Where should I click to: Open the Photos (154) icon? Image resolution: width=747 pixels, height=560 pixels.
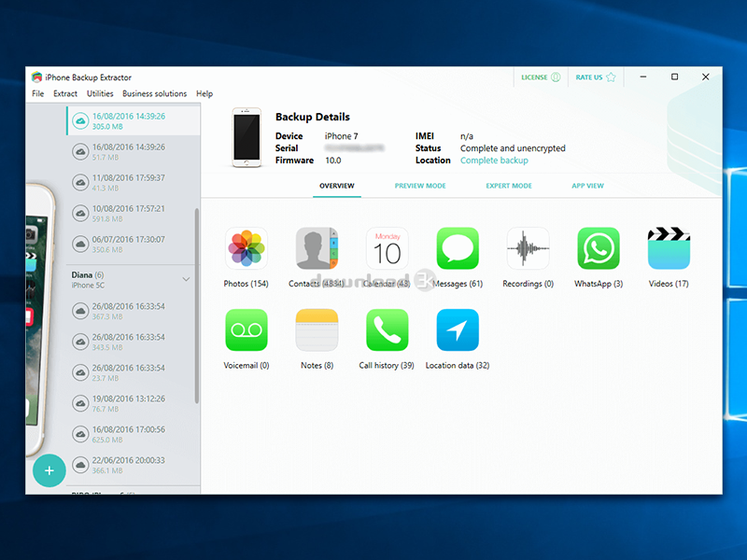tap(247, 248)
